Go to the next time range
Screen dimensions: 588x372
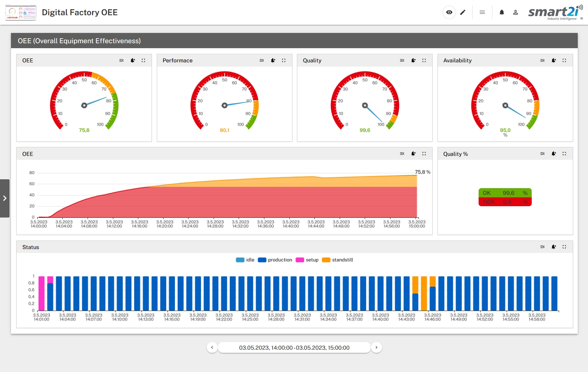click(x=376, y=348)
